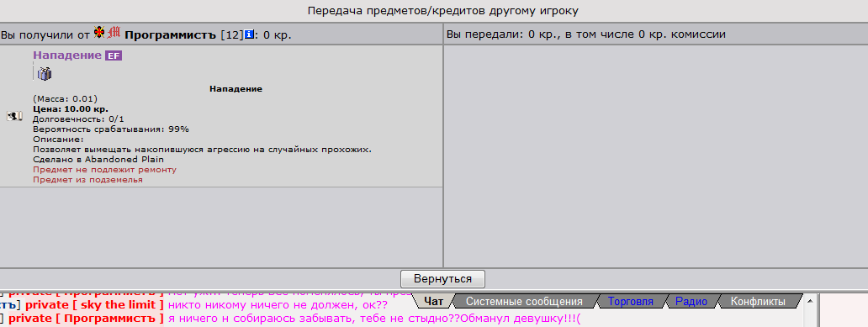Viewport: 868px width, 327px height.
Task: Open the Конфликты tab
Action: (758, 302)
